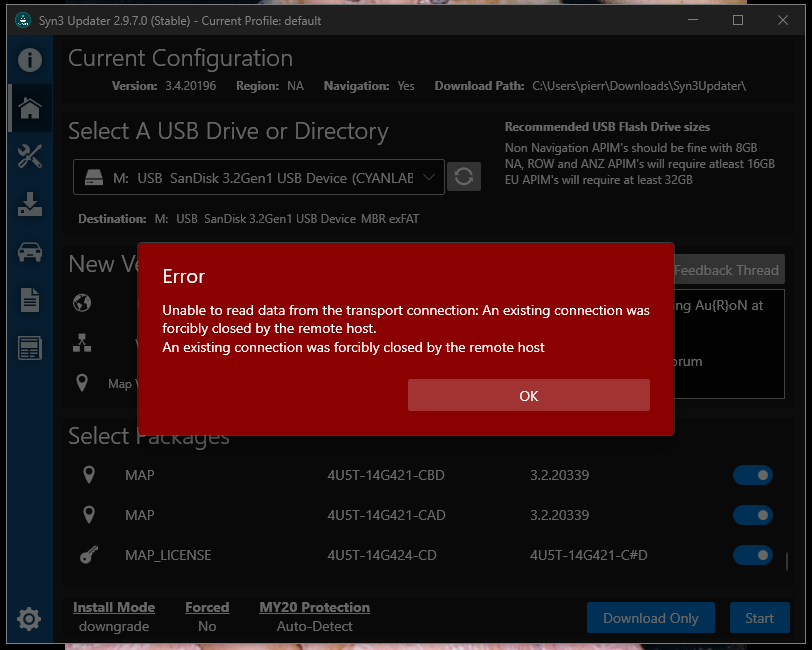812x650 pixels.
Task: Open the document sidebar icon
Action: pyautogui.click(x=29, y=301)
